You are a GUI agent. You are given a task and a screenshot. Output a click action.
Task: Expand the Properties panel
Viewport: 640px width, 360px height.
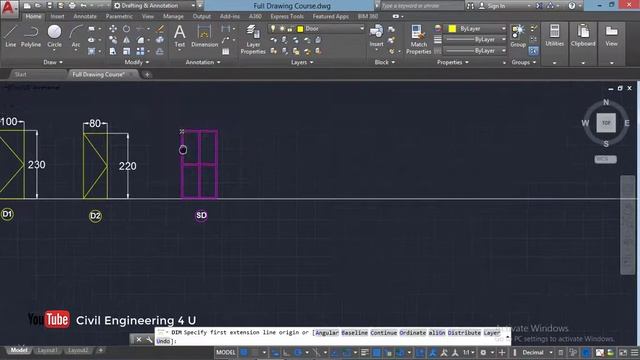(x=453, y=62)
